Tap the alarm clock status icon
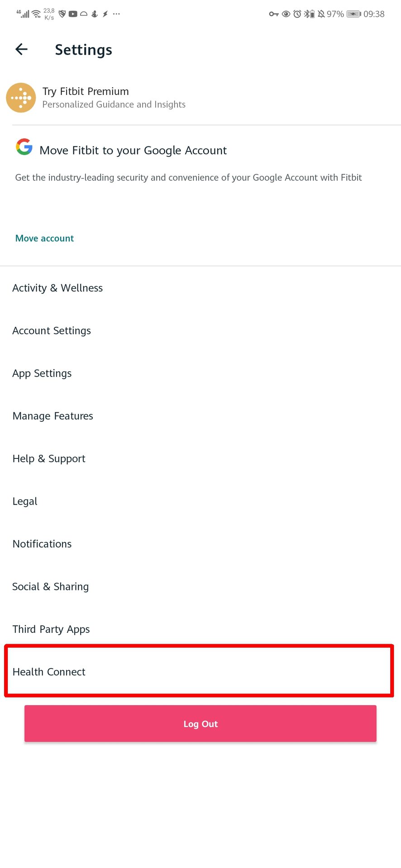The width and height of the screenshot is (401, 868). (x=297, y=14)
